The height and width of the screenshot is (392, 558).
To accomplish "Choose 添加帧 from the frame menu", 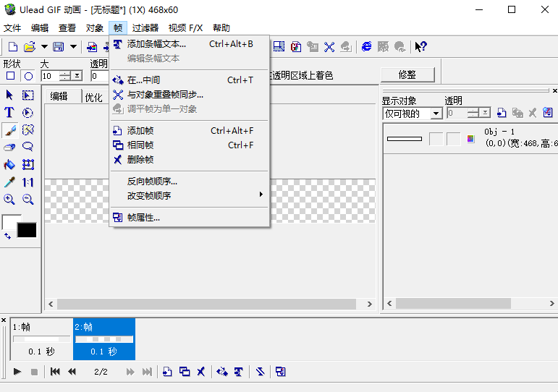I will [140, 131].
